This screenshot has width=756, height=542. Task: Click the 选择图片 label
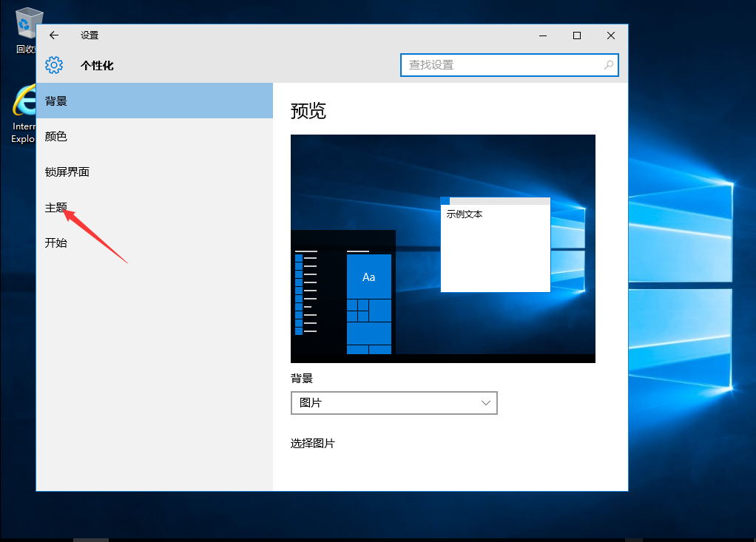[x=313, y=444]
